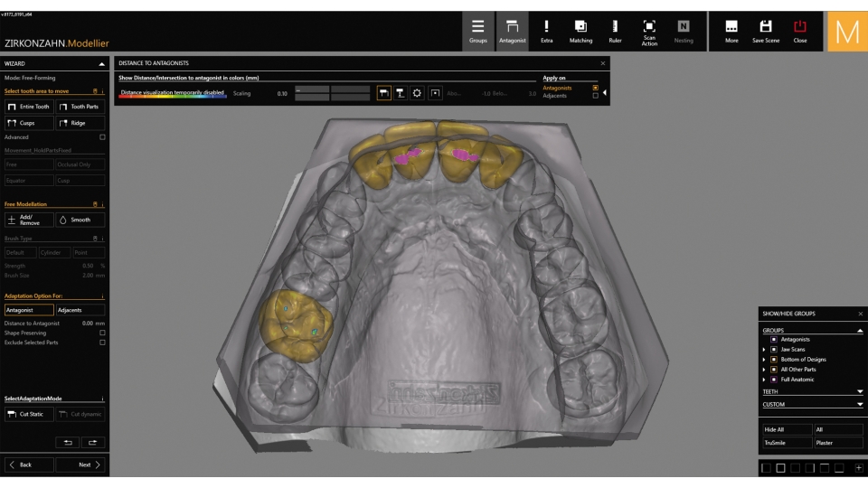The height and width of the screenshot is (488, 868).
Task: Choose Ridge area mode
Action: (80, 123)
